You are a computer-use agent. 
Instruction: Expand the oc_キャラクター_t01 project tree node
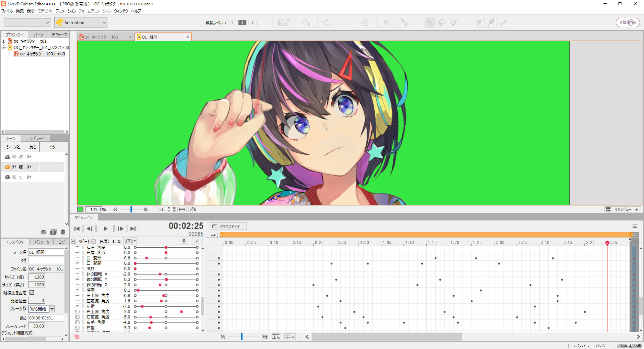[x=3, y=41]
